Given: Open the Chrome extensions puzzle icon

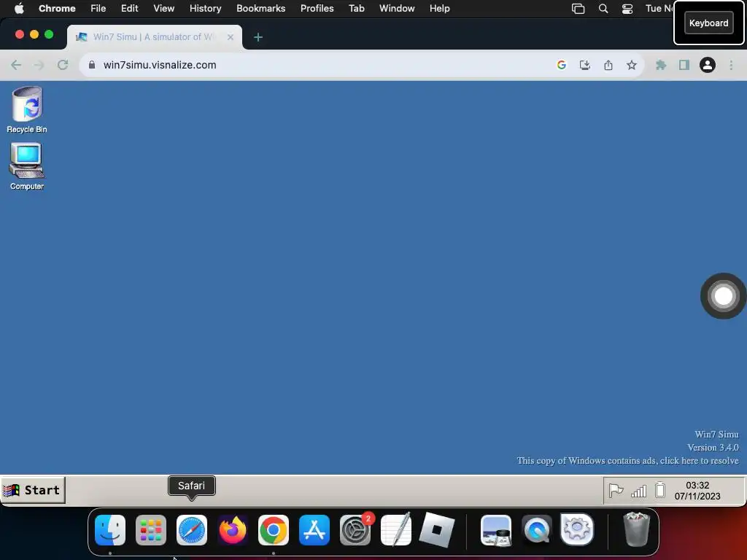Looking at the screenshot, I should pyautogui.click(x=661, y=65).
